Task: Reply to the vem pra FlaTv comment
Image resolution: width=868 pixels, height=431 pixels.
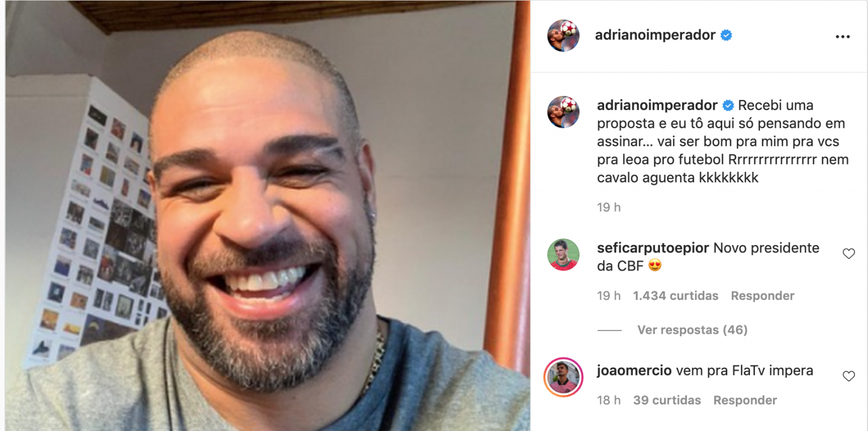Action: point(745,400)
